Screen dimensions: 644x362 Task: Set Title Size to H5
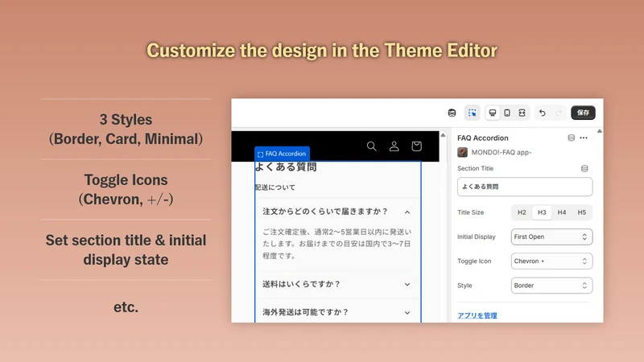(581, 212)
